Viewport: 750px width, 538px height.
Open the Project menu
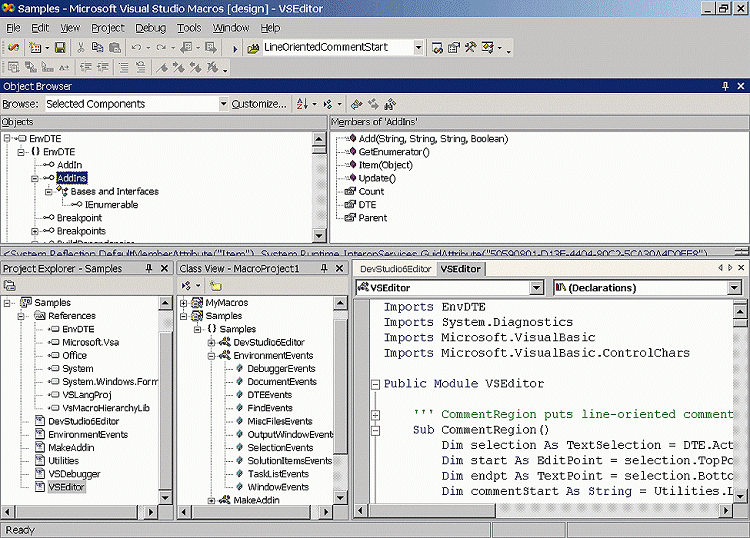coord(108,28)
